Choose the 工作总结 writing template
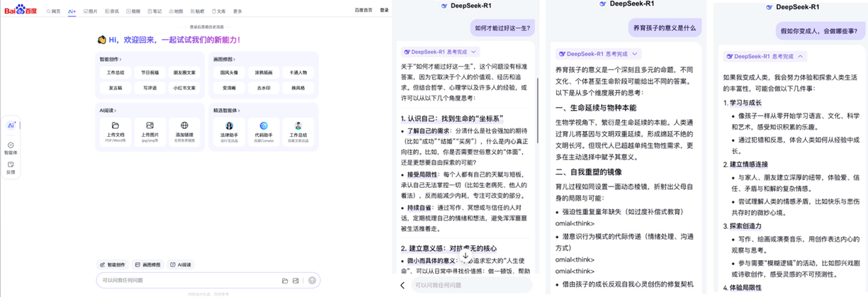Viewport: 868px width, 297px height. coord(115,72)
